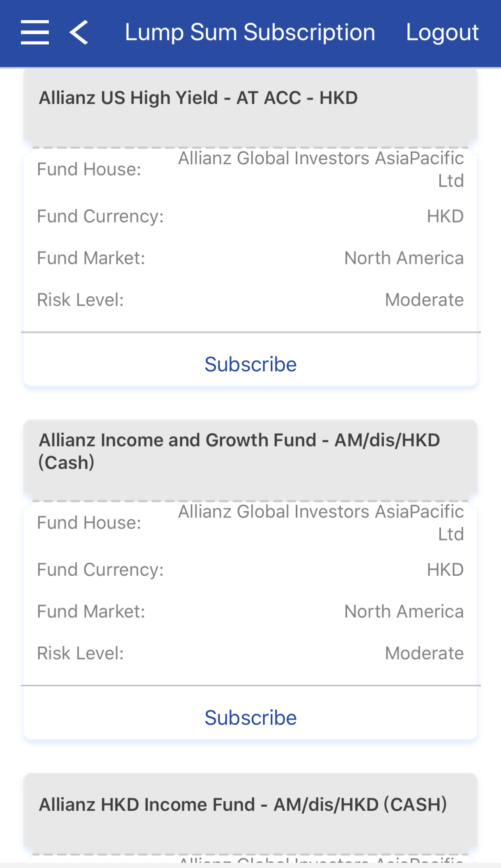This screenshot has height=868, width=501.
Task: Open the hamburger navigation menu
Action: point(35,32)
